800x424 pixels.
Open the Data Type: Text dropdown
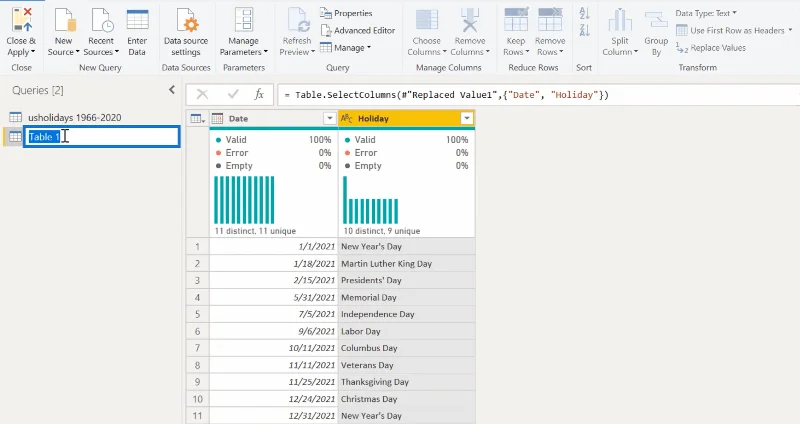point(706,13)
